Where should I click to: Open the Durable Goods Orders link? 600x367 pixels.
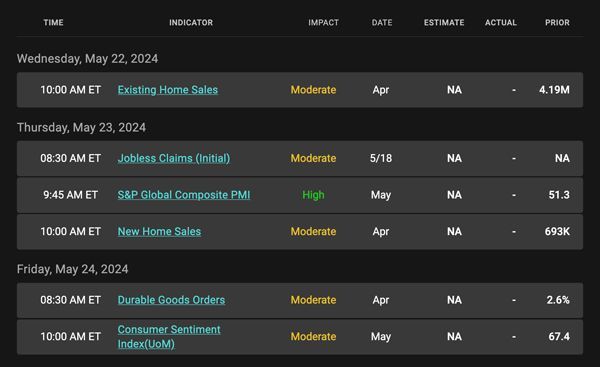[171, 300]
